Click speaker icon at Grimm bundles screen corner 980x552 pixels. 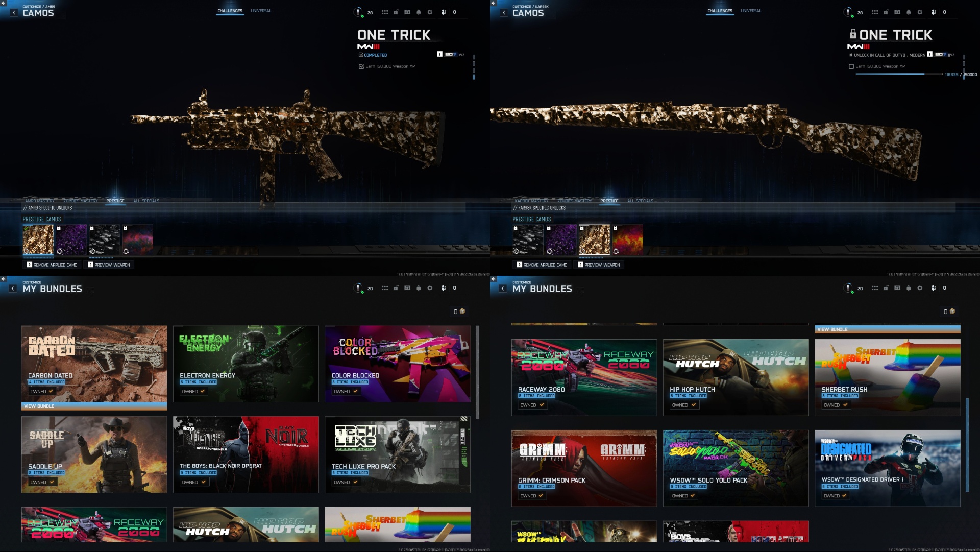[x=493, y=279]
